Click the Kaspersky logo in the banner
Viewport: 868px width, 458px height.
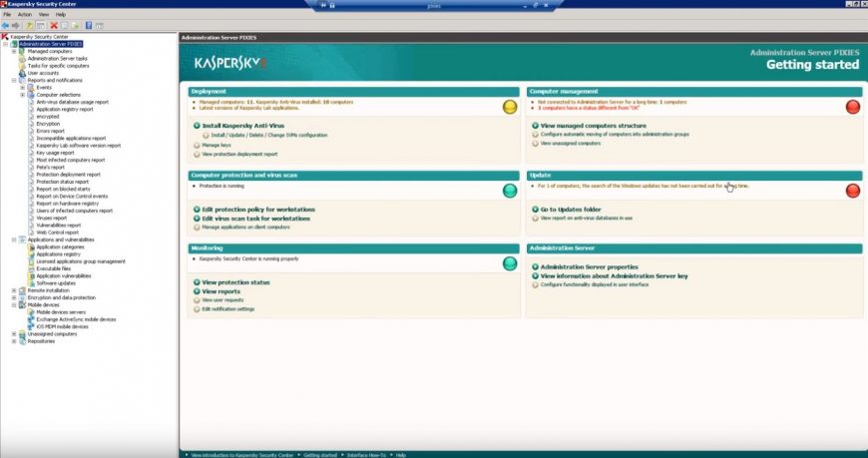(230, 63)
